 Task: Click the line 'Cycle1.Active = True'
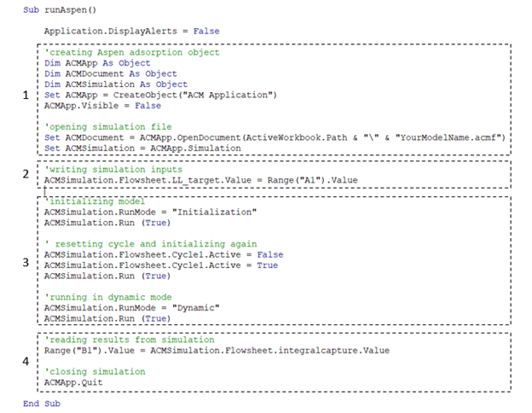pos(161,265)
